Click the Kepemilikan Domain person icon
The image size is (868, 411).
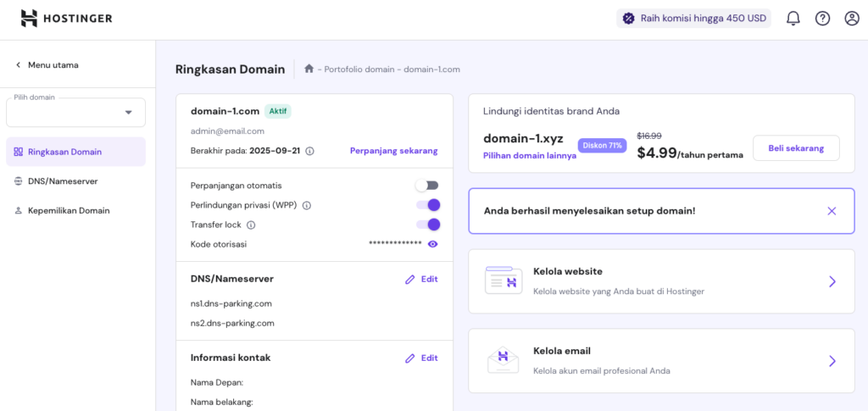click(19, 211)
